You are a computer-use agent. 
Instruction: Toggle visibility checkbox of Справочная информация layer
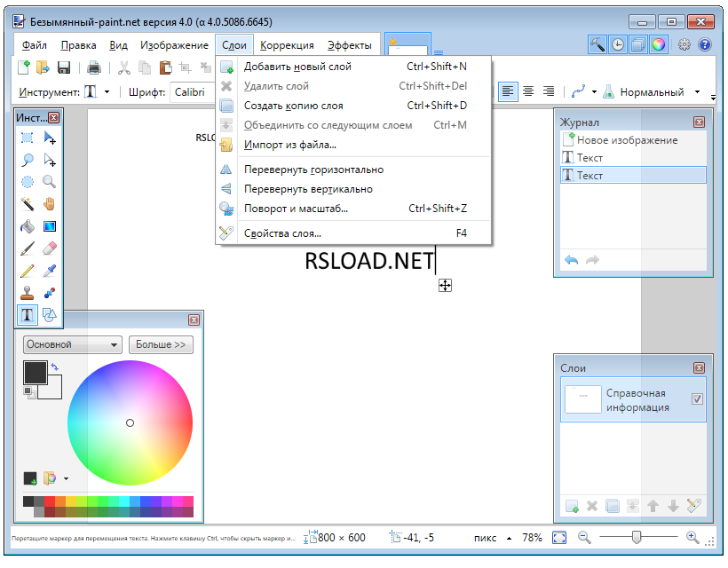point(697,398)
